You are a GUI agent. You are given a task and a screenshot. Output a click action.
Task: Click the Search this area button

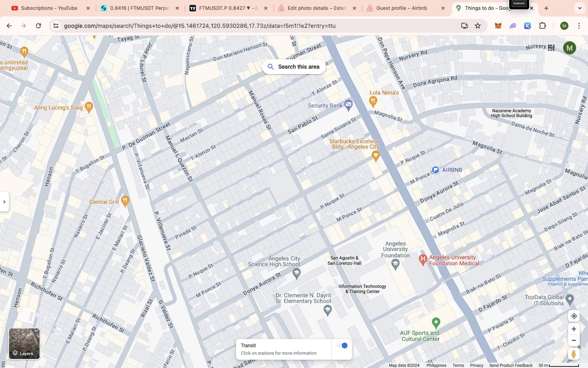coord(294,67)
